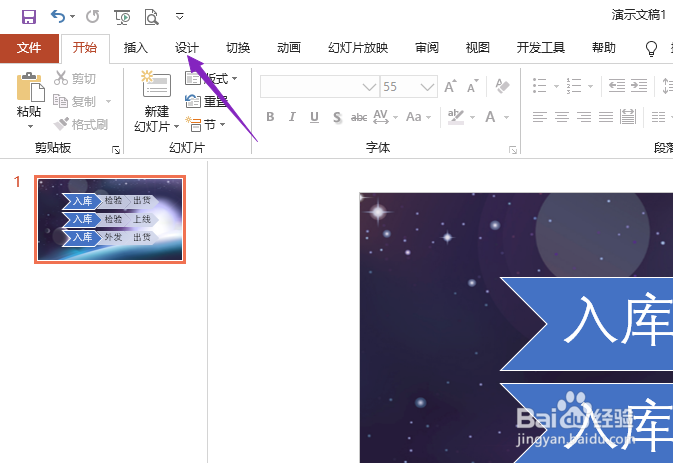Click the Clear All Formatting icon
Image resolution: width=673 pixels, height=463 pixels.
tap(502, 86)
